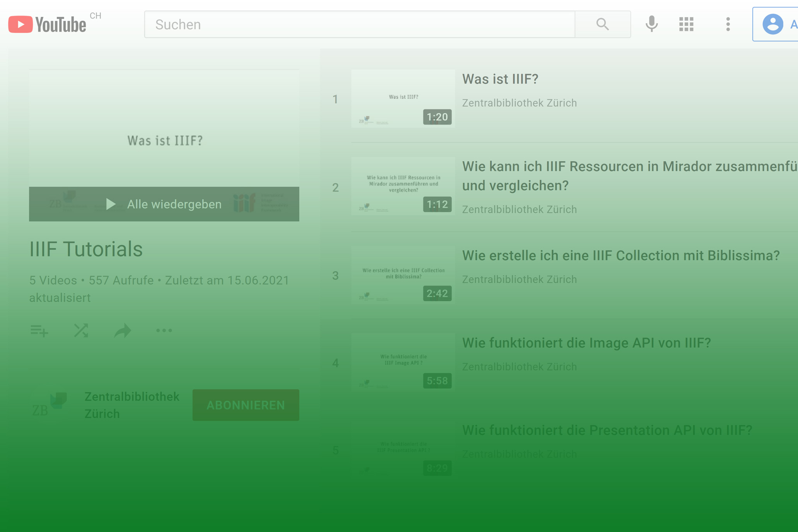Open Wie funktioniert die Image API title
Image resolution: width=798 pixels, height=532 pixels.
pos(587,343)
